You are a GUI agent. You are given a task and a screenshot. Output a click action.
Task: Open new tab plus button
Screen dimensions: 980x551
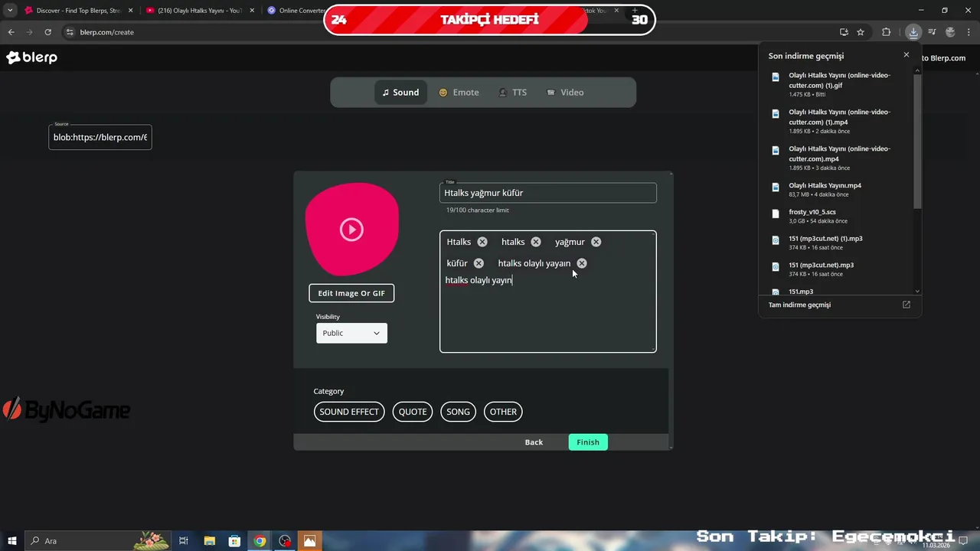point(635,11)
